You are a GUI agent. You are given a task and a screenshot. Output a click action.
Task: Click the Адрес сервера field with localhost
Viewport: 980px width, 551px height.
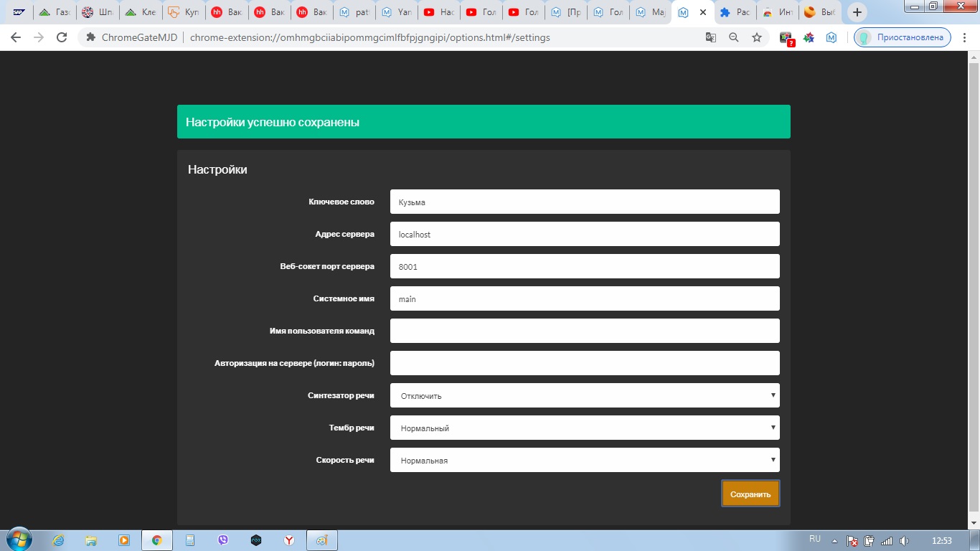click(x=585, y=234)
